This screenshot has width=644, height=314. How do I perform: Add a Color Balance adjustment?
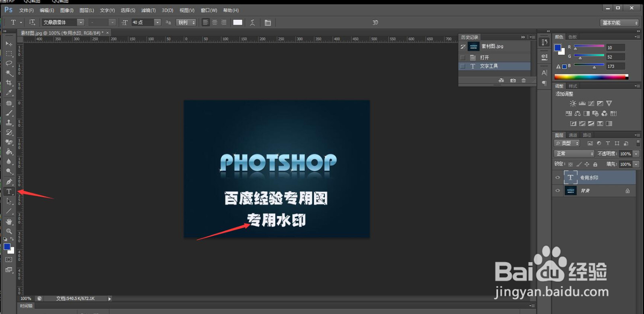pyautogui.click(x=578, y=114)
